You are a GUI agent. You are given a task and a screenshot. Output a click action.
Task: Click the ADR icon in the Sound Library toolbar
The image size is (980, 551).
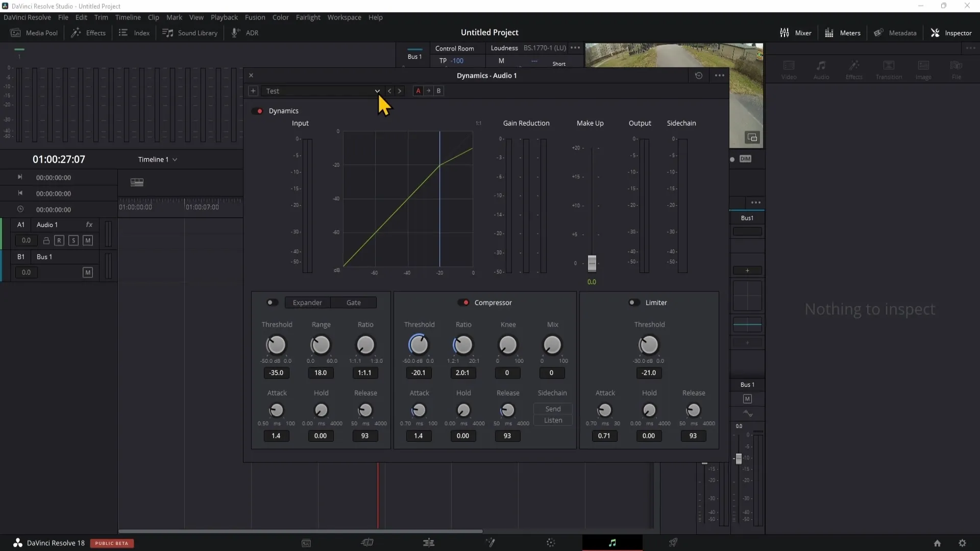pos(235,32)
